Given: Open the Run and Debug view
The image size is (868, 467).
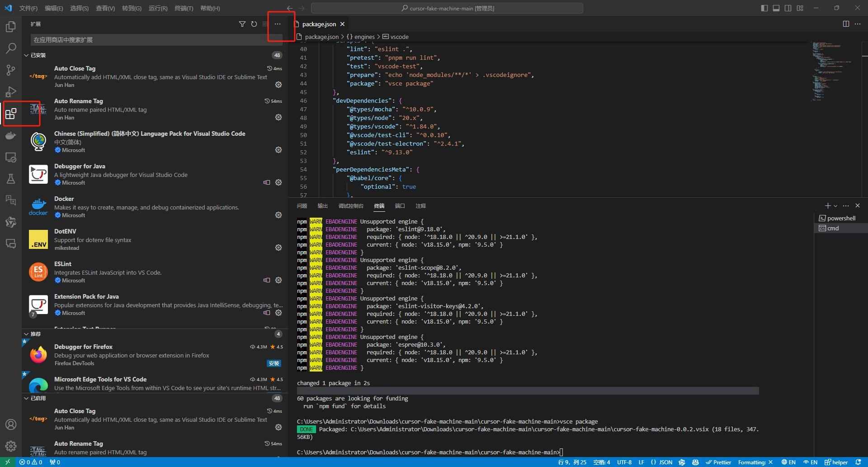Looking at the screenshot, I should [x=11, y=91].
